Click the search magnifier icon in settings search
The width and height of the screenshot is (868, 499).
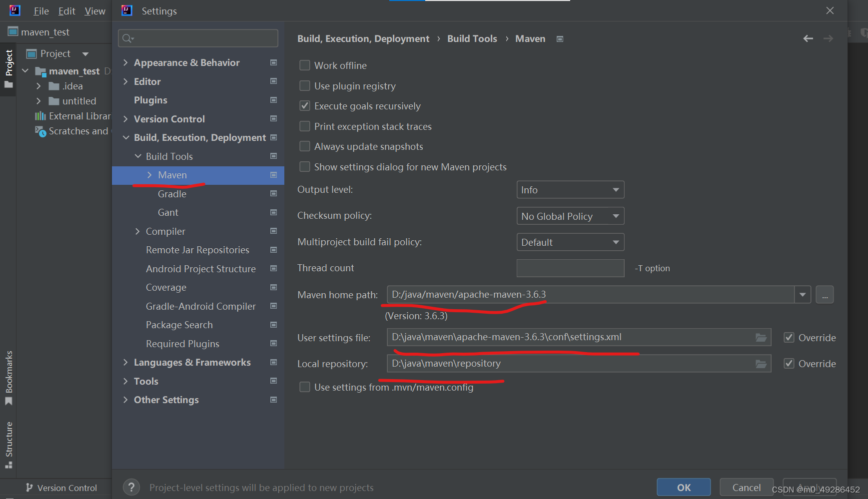128,38
